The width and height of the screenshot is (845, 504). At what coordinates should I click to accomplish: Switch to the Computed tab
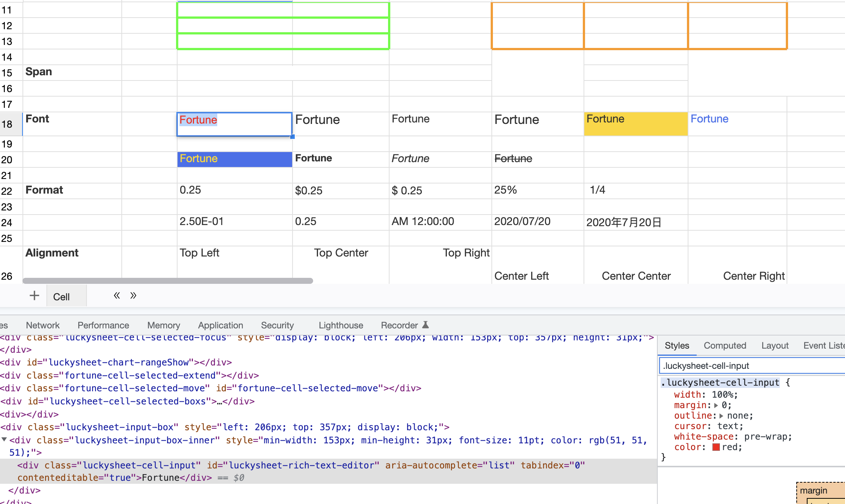point(725,345)
